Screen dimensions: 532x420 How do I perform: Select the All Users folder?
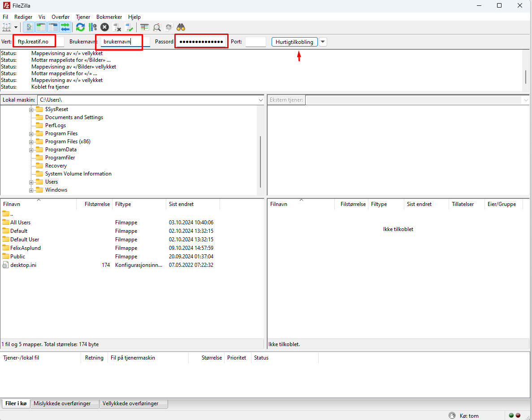20,223
